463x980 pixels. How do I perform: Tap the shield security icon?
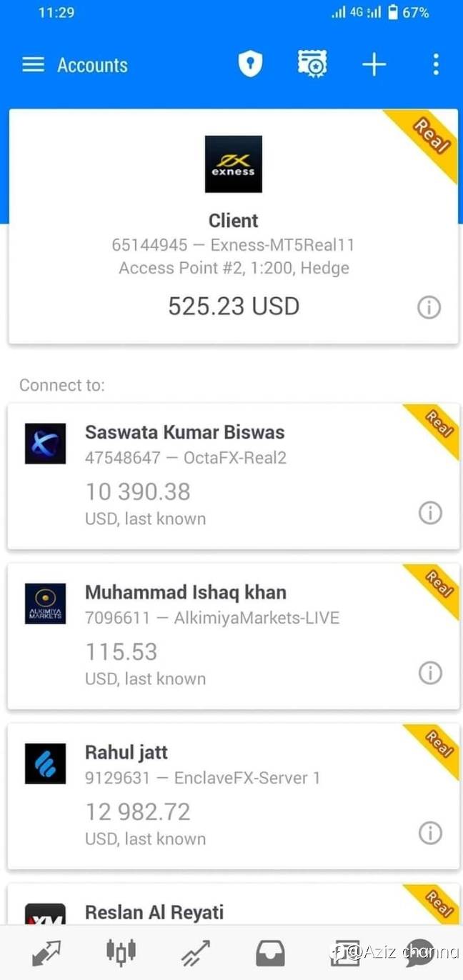point(250,65)
